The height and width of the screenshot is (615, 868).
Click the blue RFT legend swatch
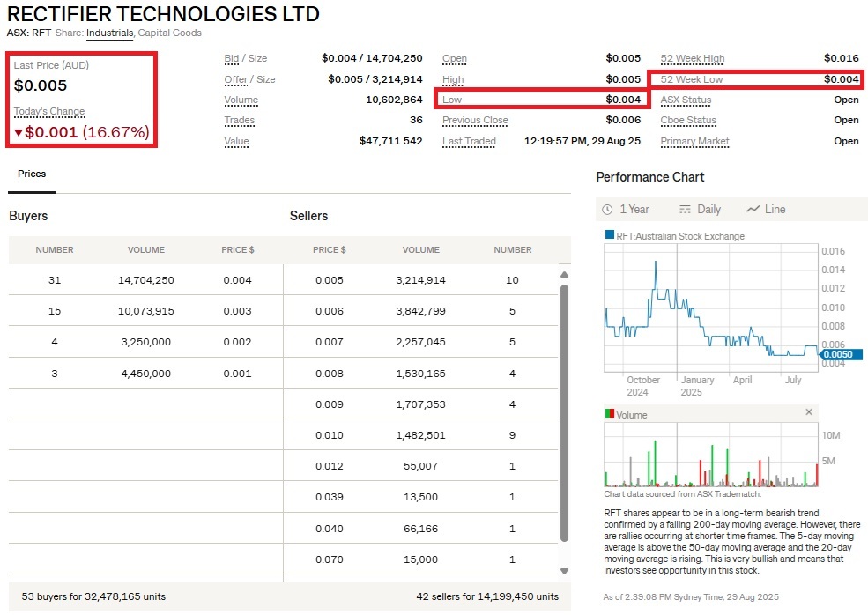pos(609,235)
